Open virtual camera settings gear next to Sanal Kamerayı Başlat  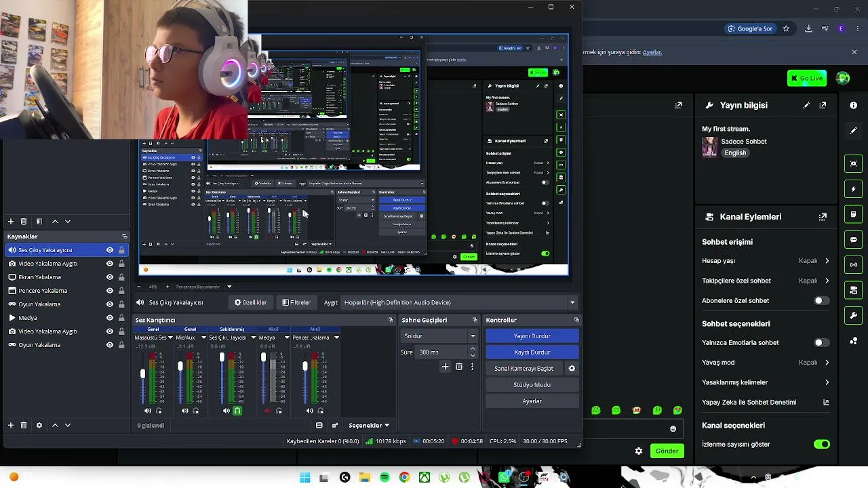572,369
